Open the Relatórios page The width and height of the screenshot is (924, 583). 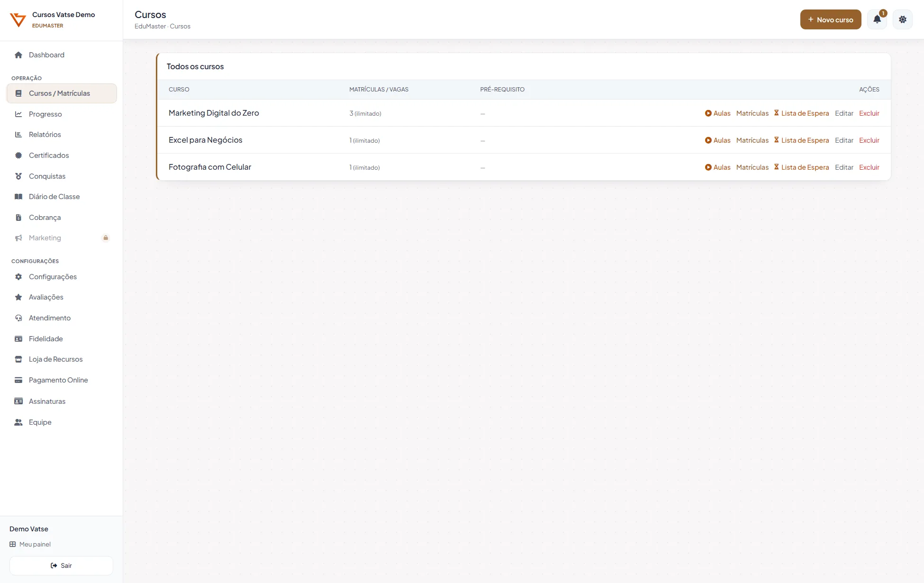tap(62, 135)
